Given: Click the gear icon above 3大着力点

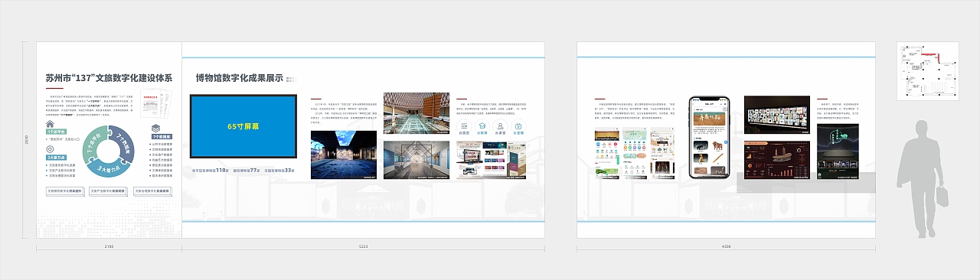Looking at the screenshot, I should pos(50,150).
